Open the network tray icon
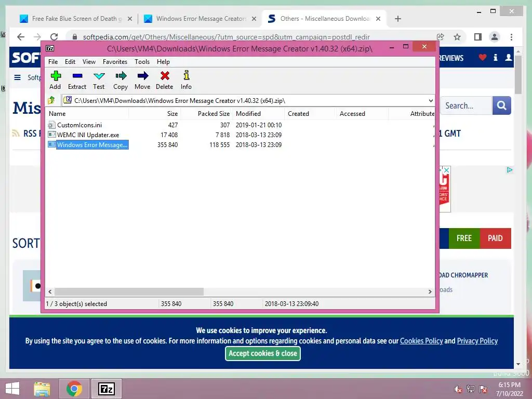This screenshot has width=532, height=399. (x=471, y=389)
